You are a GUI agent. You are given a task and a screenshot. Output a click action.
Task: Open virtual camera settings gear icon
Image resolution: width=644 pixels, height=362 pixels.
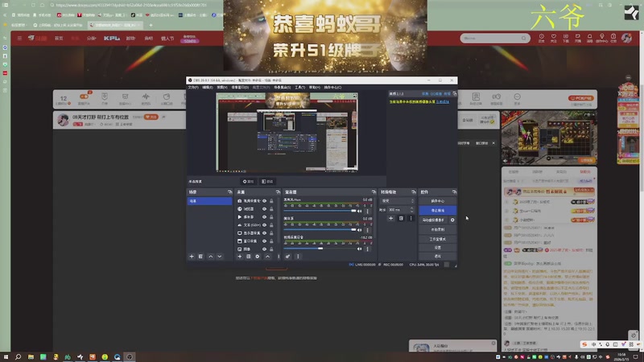[452, 220]
